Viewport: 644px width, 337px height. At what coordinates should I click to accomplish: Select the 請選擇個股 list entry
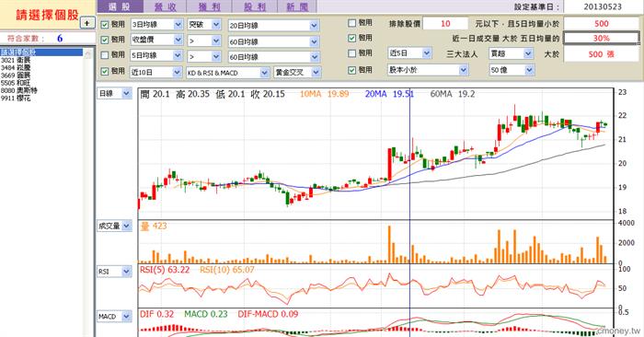(41, 52)
